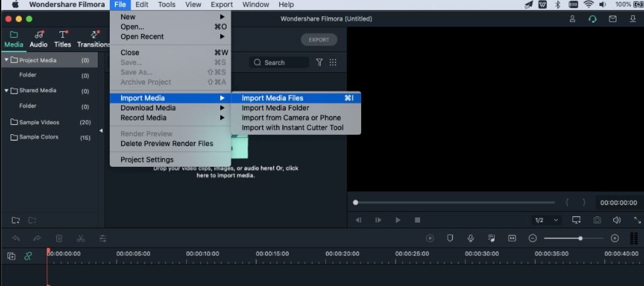Add a new folder in media panel
Screen dimensions: 644x286
coord(16,220)
